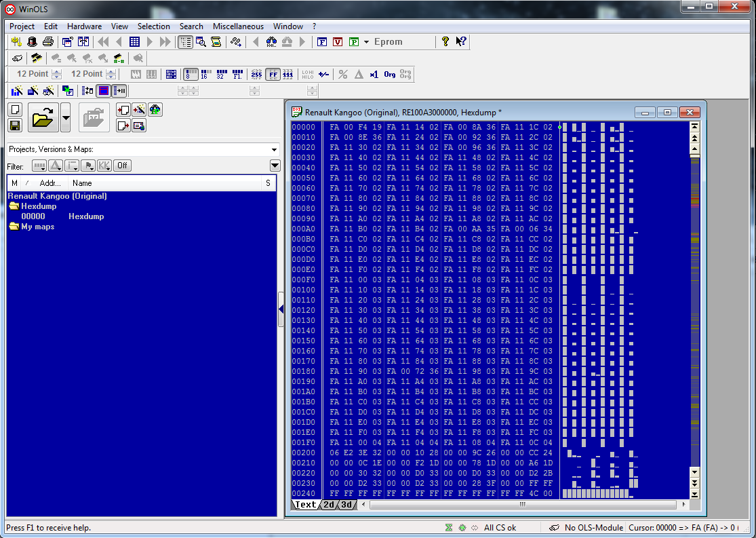Click the percent display icon
Screen dimensions: 756x538
coord(343,75)
